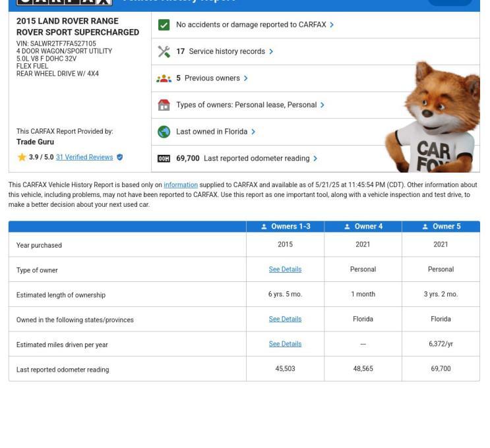Click the house types-of-owners icon
Viewport: 490px width, 448px height.
point(164,105)
